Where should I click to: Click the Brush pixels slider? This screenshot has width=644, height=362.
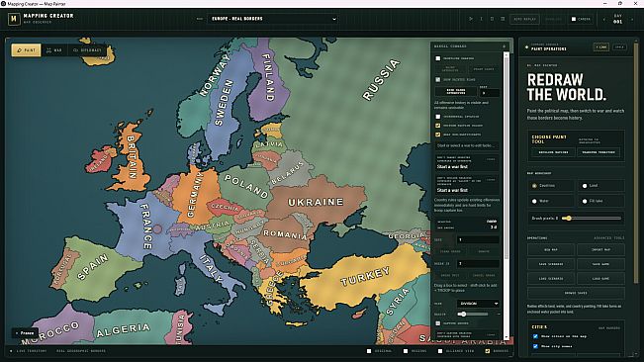592,219
